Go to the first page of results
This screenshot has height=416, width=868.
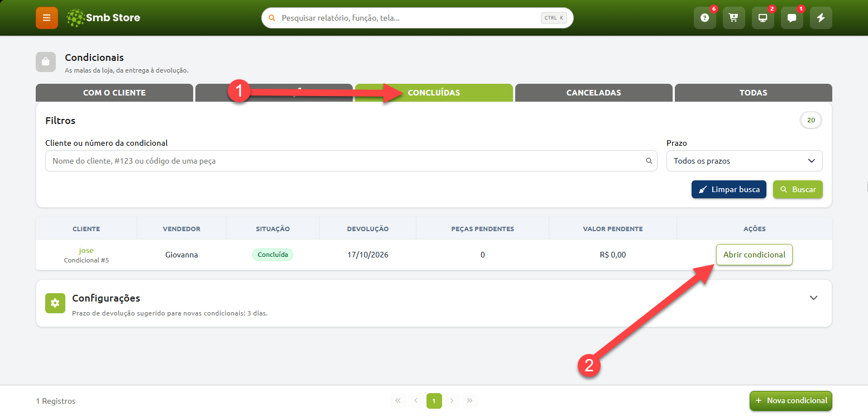[398, 401]
